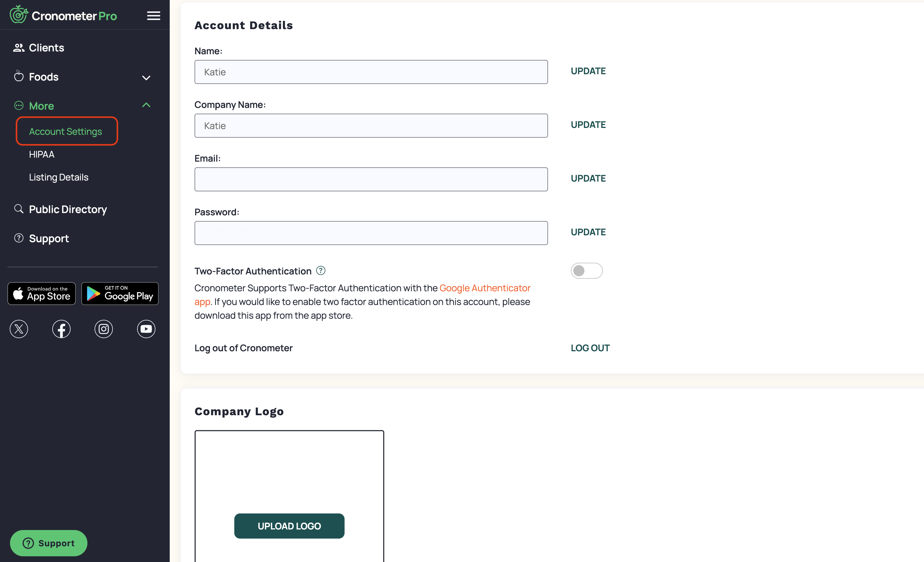Go to Listing Details
Screen dimensions: 924x562
(x=59, y=177)
